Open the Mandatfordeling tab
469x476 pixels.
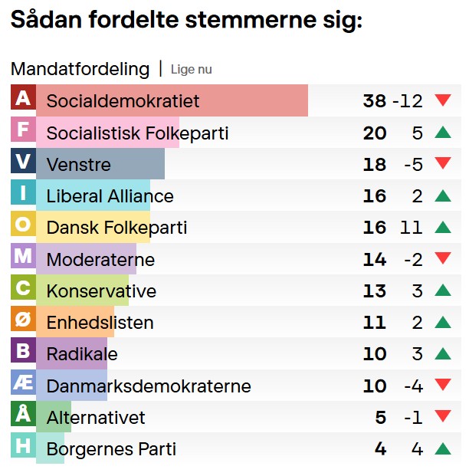click(80, 69)
